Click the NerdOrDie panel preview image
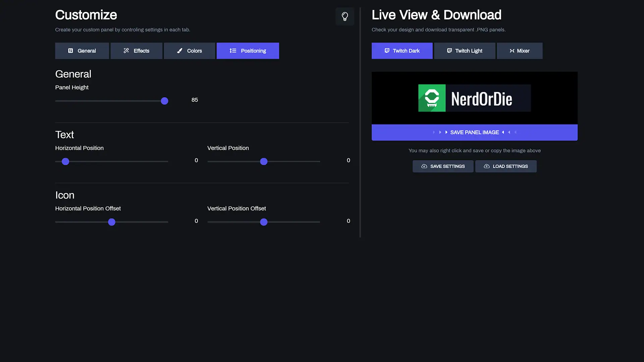 coord(475,98)
